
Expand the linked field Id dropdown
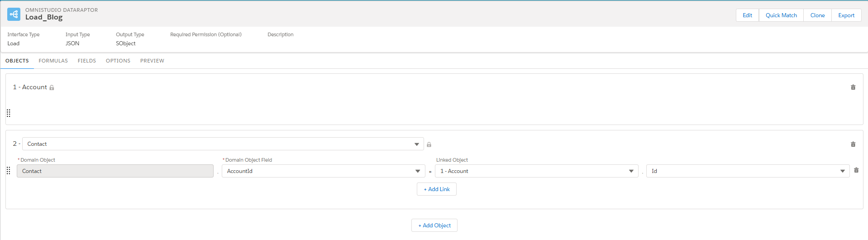(x=748, y=171)
